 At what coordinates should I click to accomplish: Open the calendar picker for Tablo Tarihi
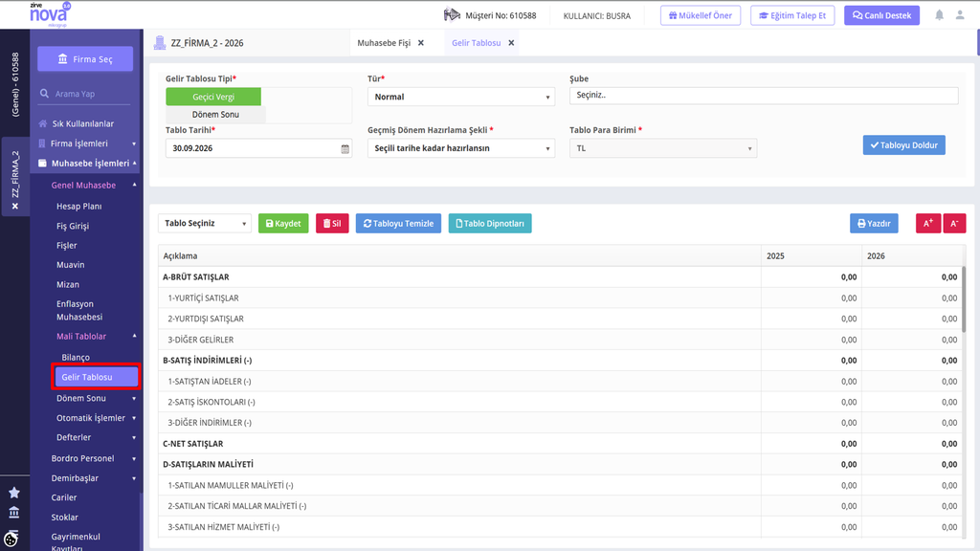345,148
